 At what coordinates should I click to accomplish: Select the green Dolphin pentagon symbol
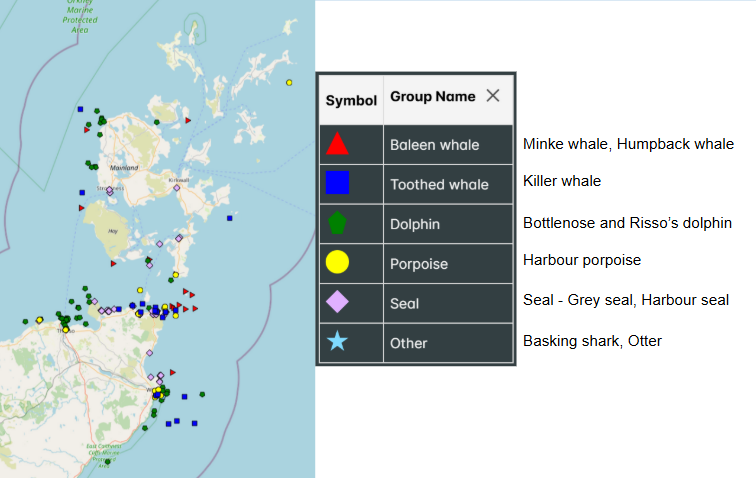tap(338, 223)
